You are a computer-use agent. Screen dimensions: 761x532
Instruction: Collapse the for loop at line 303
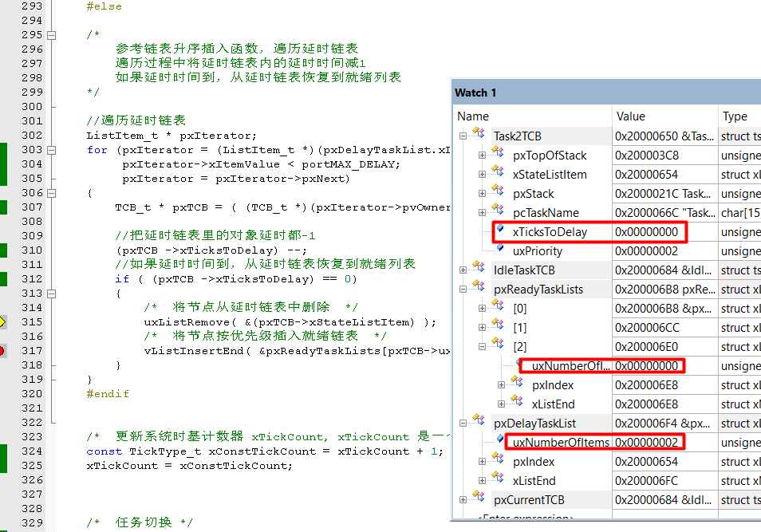tap(51, 151)
